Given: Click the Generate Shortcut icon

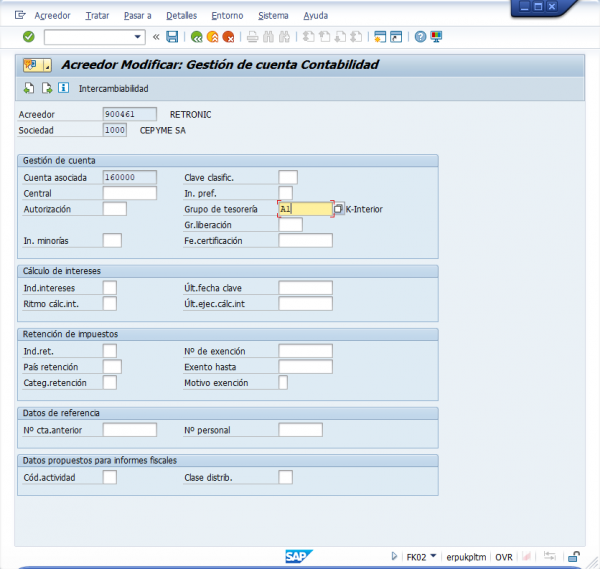Looking at the screenshot, I should 396,37.
